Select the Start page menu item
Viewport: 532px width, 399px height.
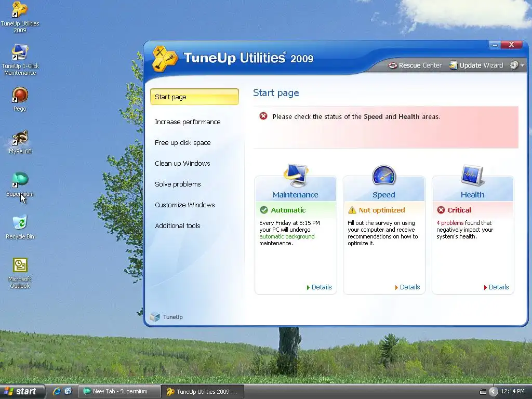[194, 97]
